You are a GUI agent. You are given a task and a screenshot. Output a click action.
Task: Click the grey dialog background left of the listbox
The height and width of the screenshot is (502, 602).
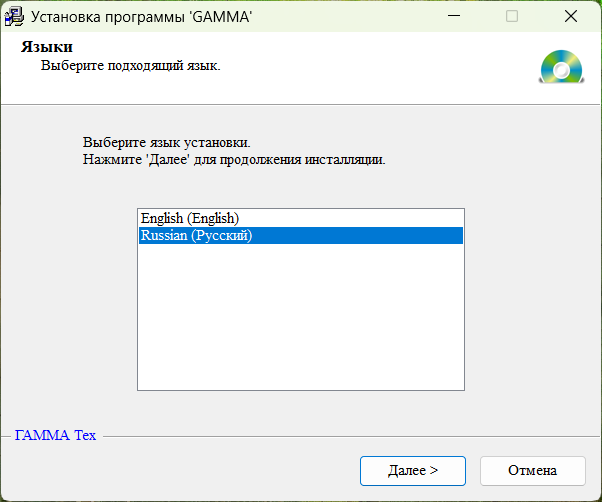[68, 300]
